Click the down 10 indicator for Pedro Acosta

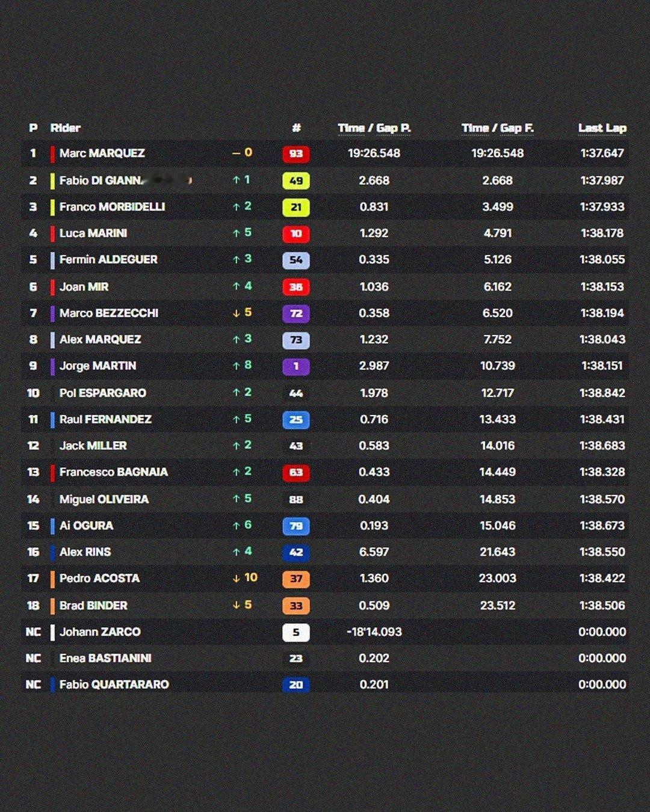[245, 578]
